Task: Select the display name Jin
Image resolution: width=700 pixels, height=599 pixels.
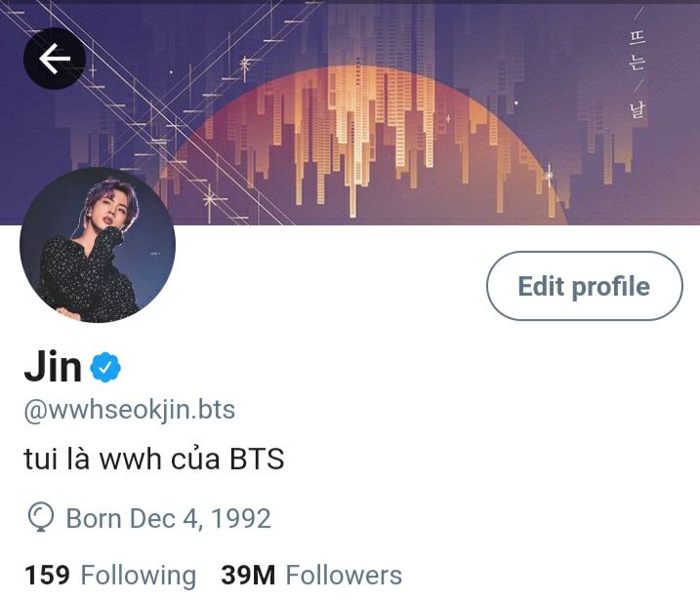Action: (53, 367)
